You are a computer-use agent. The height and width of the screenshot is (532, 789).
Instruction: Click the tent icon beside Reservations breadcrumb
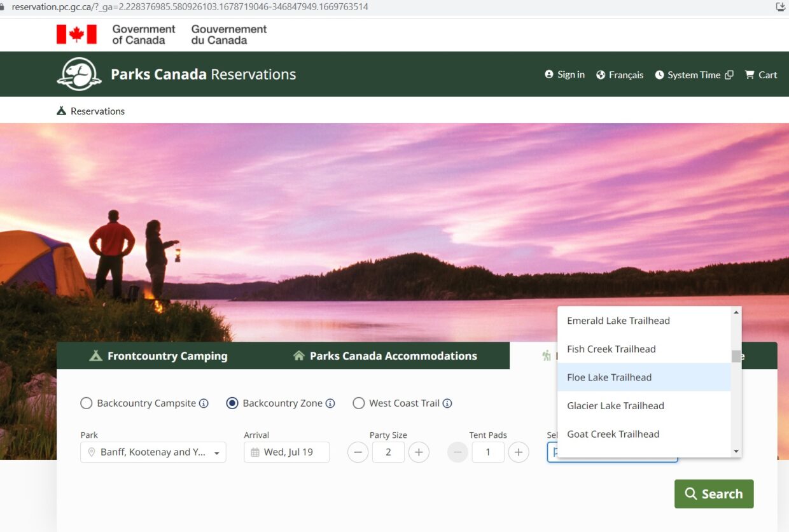[x=60, y=110]
